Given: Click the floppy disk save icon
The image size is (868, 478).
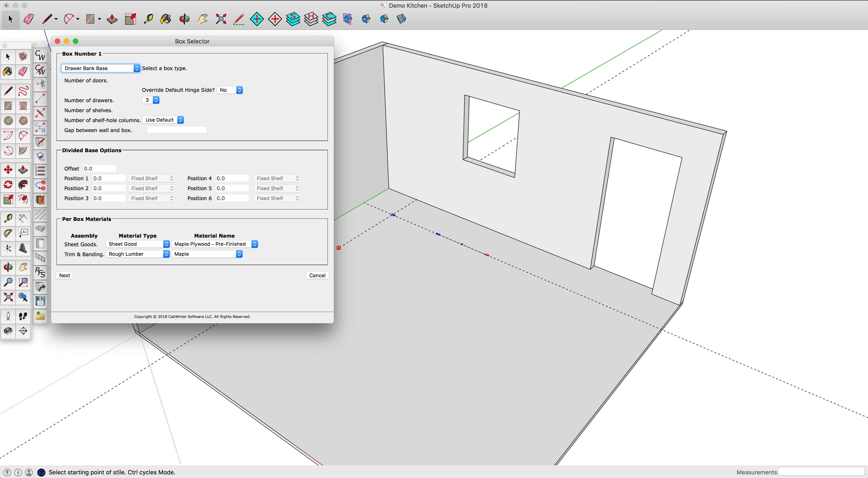Looking at the screenshot, I should click(40, 301).
